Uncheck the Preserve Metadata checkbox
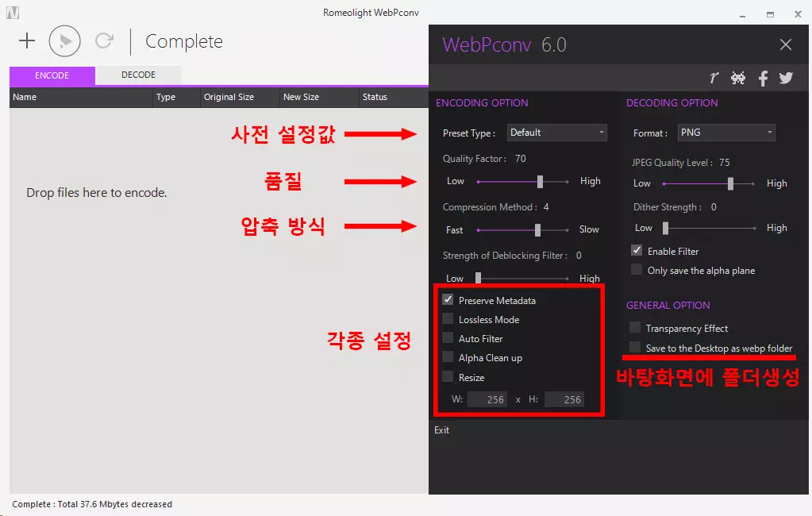 pos(448,300)
